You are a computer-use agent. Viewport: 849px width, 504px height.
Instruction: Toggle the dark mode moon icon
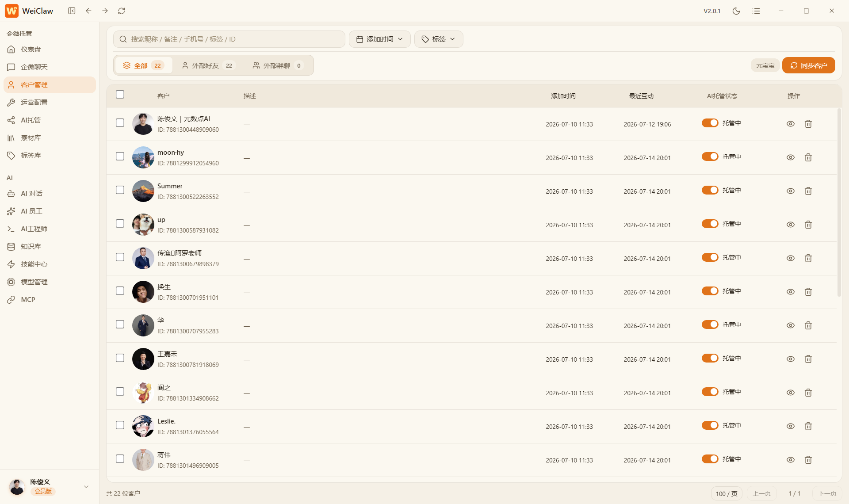coord(736,11)
